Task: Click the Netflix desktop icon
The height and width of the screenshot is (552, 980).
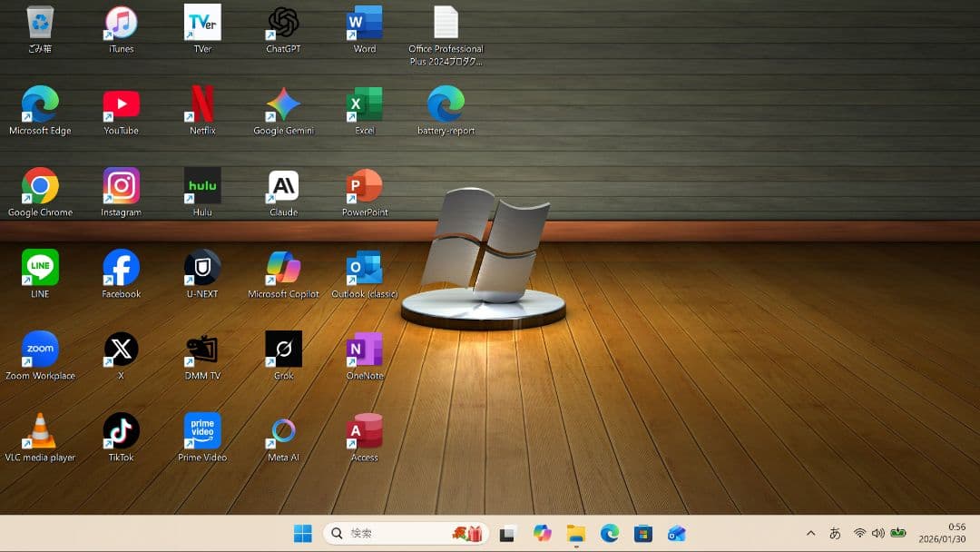Action: click(202, 104)
